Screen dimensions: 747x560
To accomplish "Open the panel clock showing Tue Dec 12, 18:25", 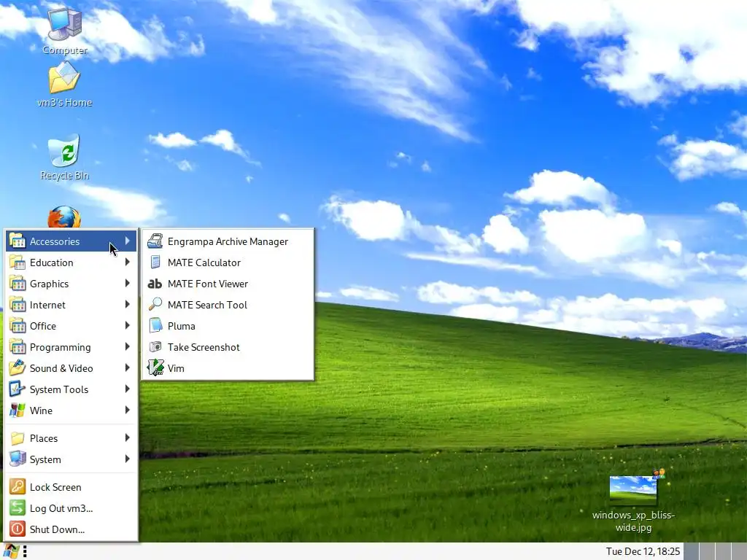I will click(x=643, y=551).
